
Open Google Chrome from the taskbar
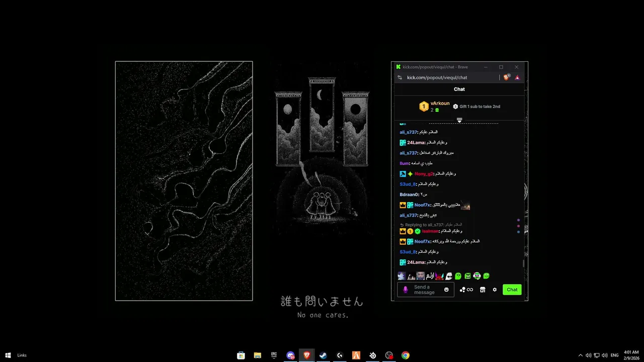point(406,355)
